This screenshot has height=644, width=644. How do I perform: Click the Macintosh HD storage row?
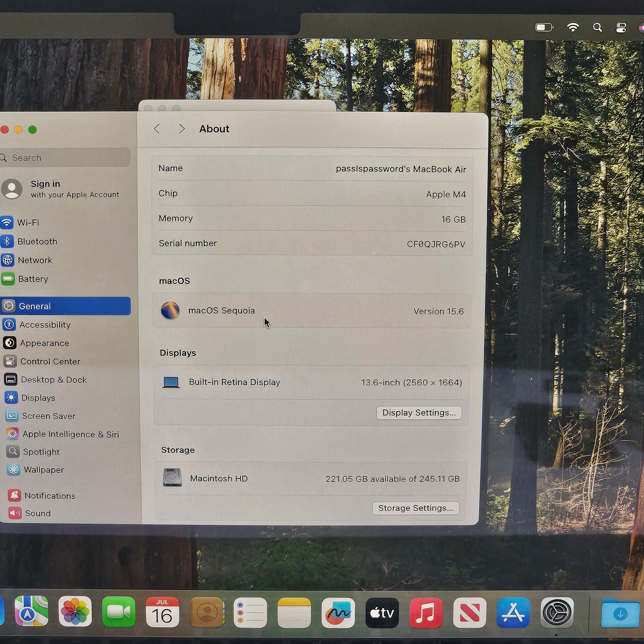(311, 479)
